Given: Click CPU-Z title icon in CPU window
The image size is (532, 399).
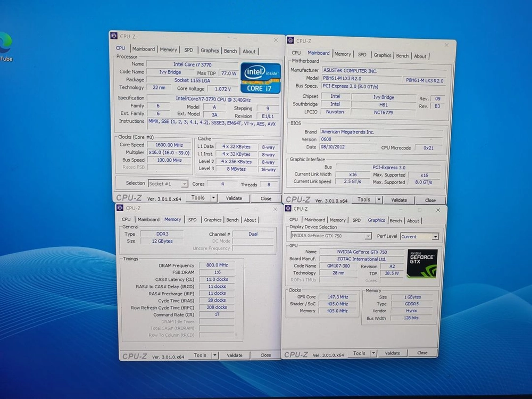Looking at the screenshot, I should point(114,36).
